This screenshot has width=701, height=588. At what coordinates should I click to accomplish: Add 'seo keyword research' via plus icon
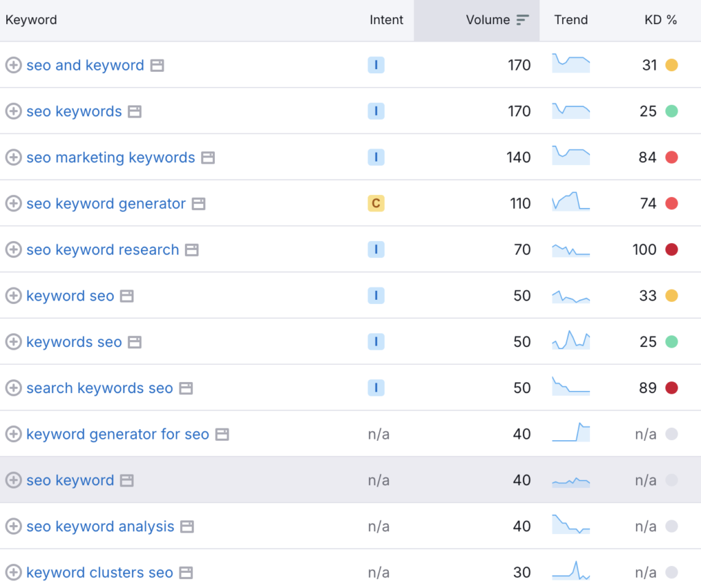[x=14, y=250]
